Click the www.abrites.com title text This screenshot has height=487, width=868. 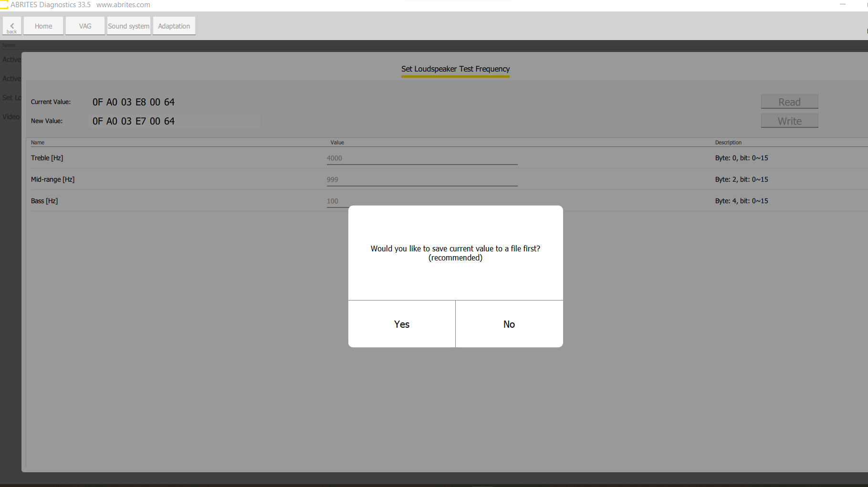click(x=123, y=5)
